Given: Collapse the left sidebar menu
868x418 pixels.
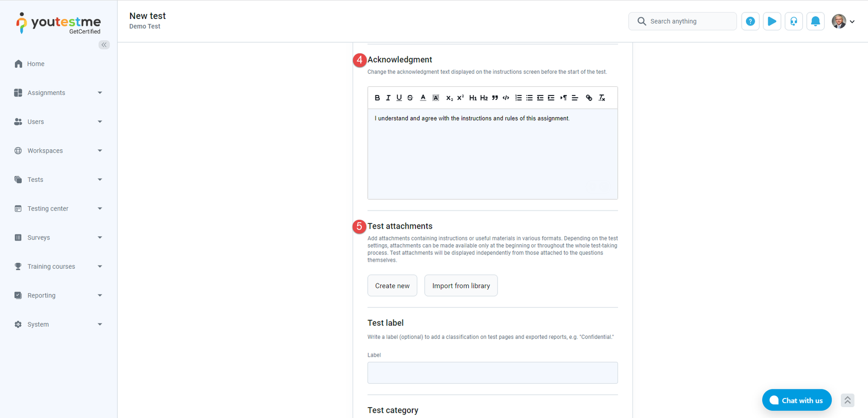Looking at the screenshot, I should point(104,45).
